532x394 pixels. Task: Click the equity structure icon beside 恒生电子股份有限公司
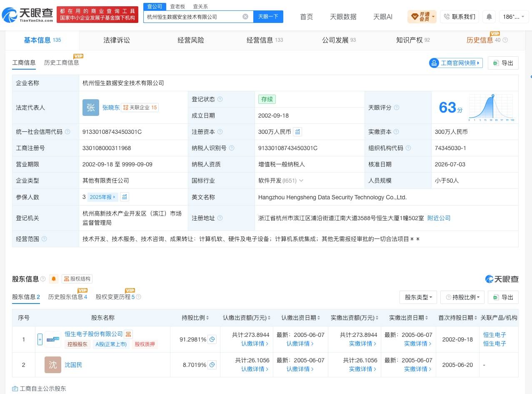pyautogui.click(x=128, y=334)
